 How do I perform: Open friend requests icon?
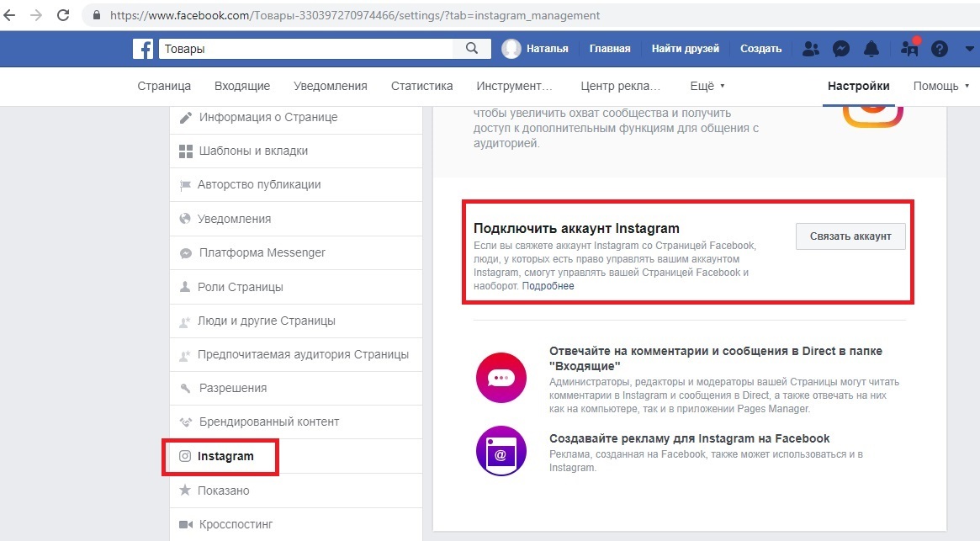811,49
